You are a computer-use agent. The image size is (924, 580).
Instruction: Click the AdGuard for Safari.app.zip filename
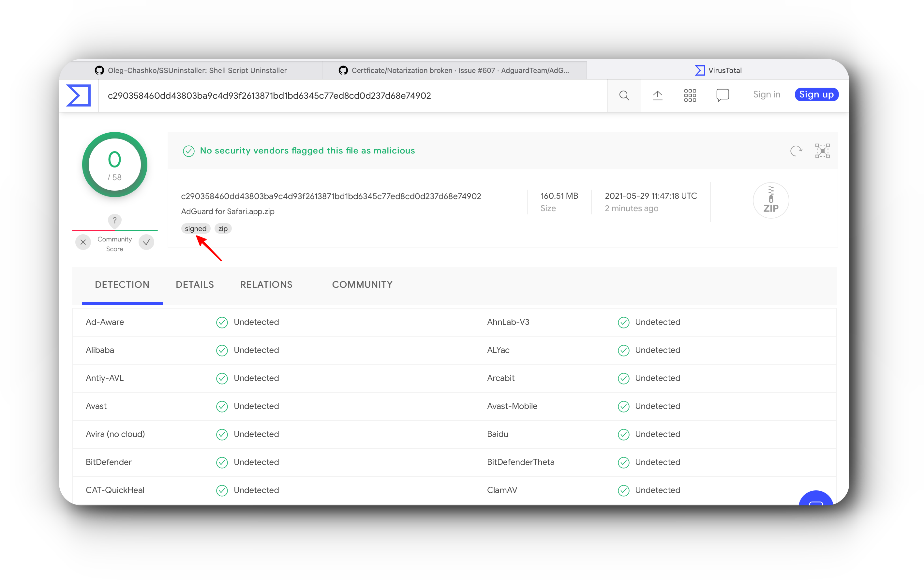(x=228, y=211)
